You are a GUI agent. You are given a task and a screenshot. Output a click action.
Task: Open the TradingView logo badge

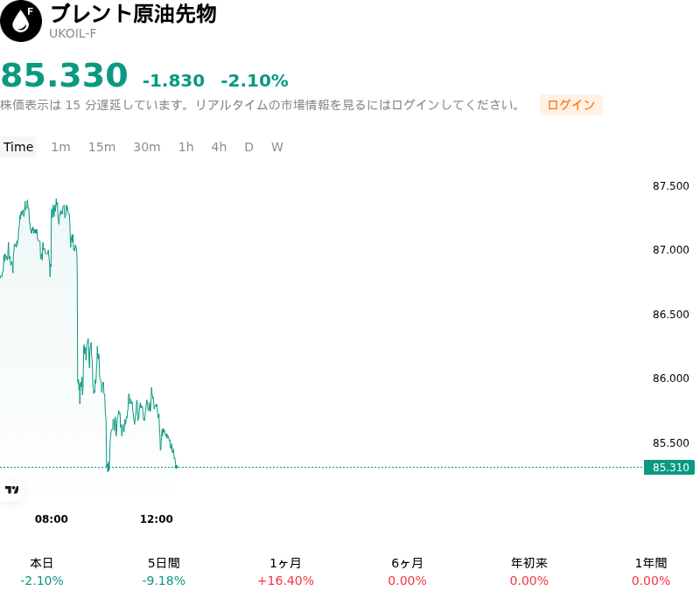point(11,490)
